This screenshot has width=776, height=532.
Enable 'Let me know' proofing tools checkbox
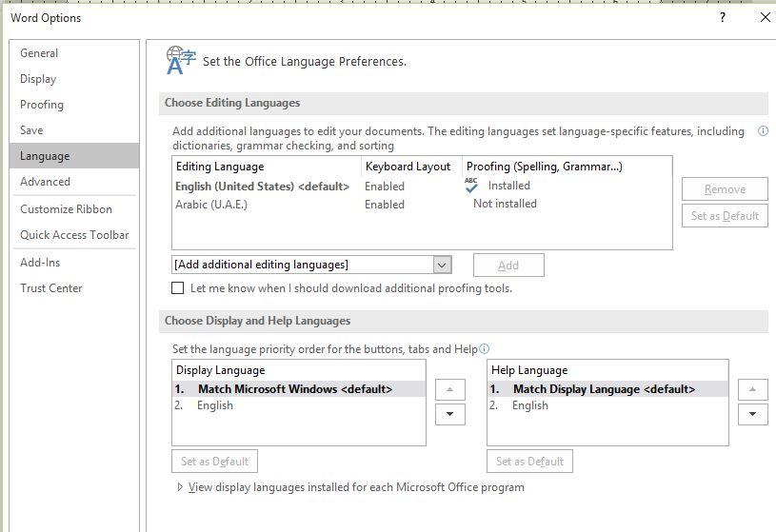[x=178, y=288]
